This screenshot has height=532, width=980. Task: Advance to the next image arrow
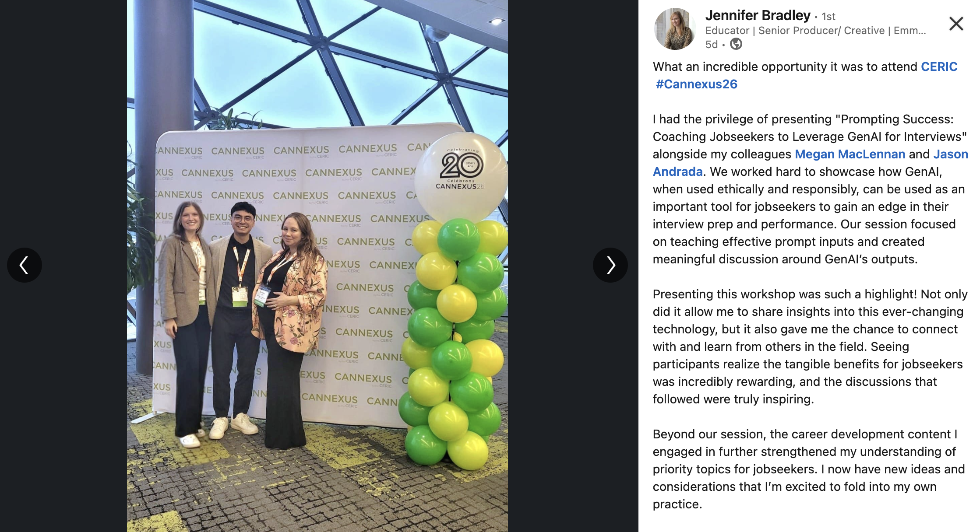(610, 265)
